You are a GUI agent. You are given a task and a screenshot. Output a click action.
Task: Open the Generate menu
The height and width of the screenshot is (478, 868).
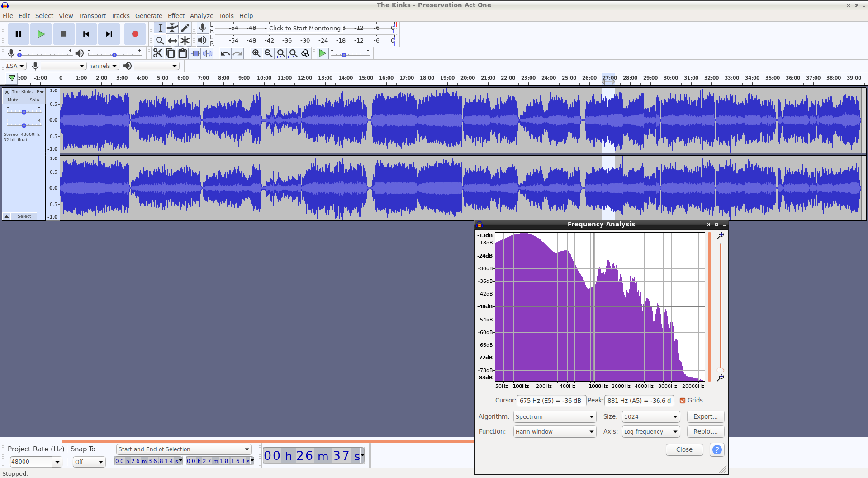149,16
